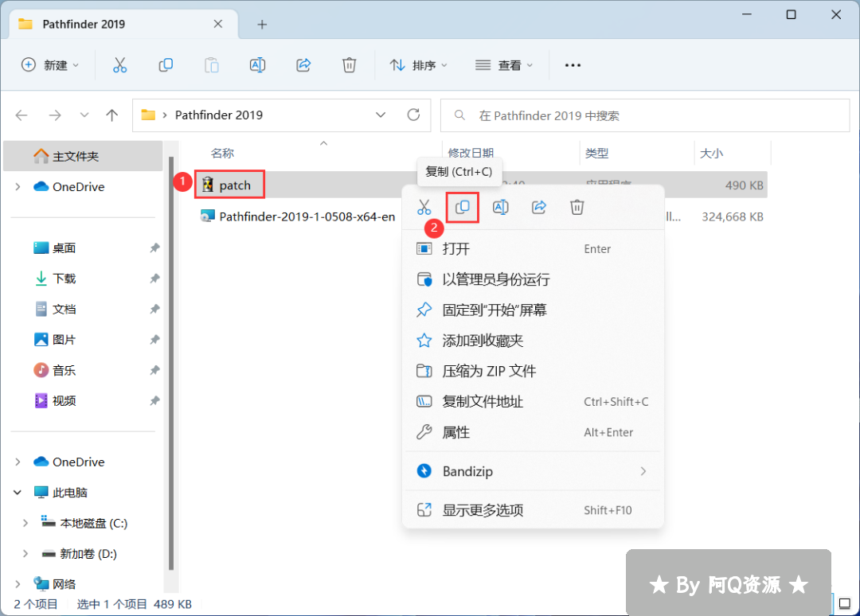Image resolution: width=860 pixels, height=616 pixels.
Task: Click the 324,668 KB size cell
Action: (x=733, y=216)
